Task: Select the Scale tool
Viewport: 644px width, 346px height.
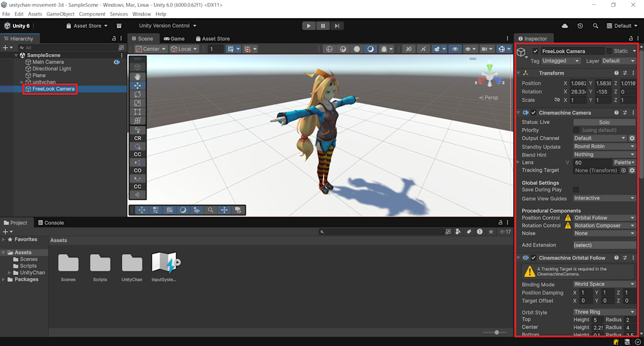Action: point(137,103)
